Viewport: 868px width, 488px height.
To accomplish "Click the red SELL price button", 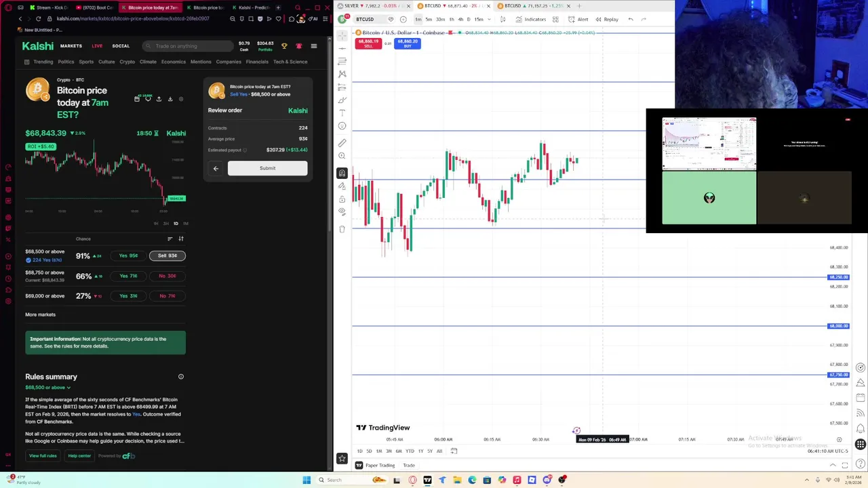I will [x=368, y=43].
